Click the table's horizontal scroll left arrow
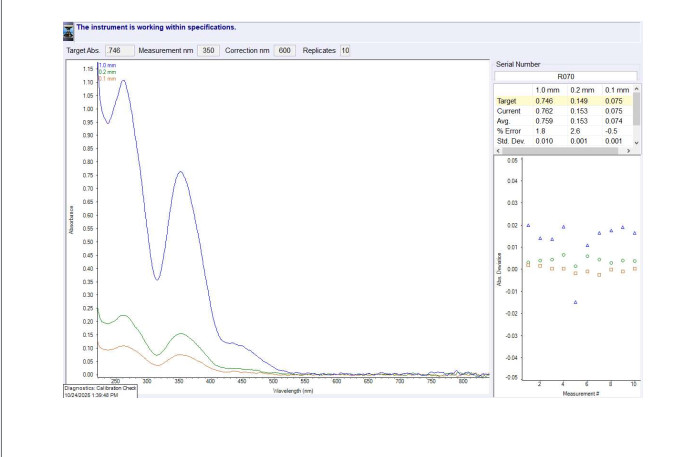 [499, 150]
